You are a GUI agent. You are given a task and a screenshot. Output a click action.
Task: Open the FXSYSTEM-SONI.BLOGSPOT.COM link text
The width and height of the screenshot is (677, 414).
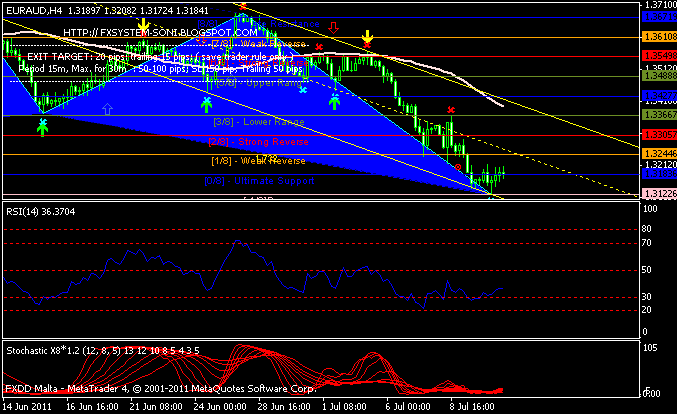153,33
